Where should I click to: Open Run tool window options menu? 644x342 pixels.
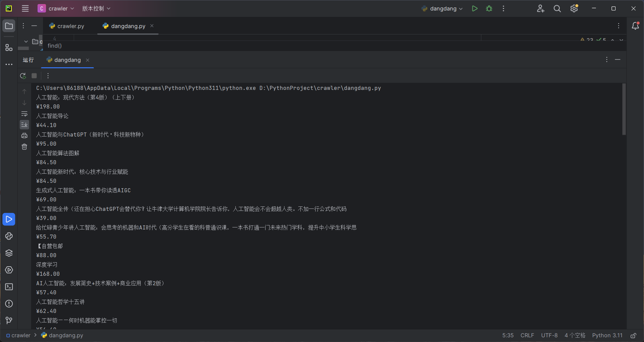[x=607, y=59]
